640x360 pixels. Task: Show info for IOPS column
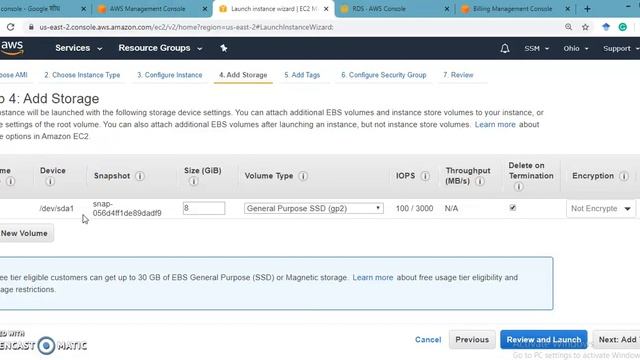(x=425, y=176)
